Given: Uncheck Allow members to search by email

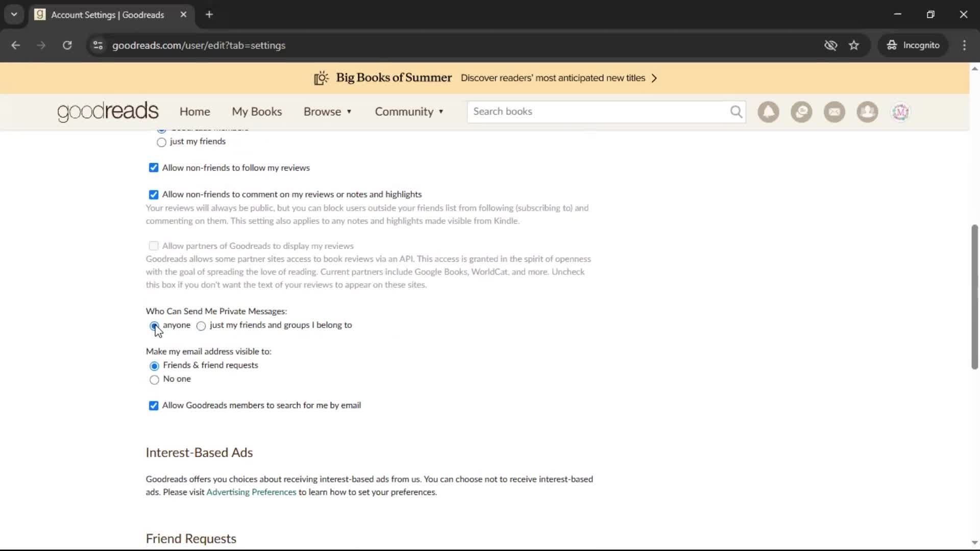Looking at the screenshot, I should (x=154, y=406).
